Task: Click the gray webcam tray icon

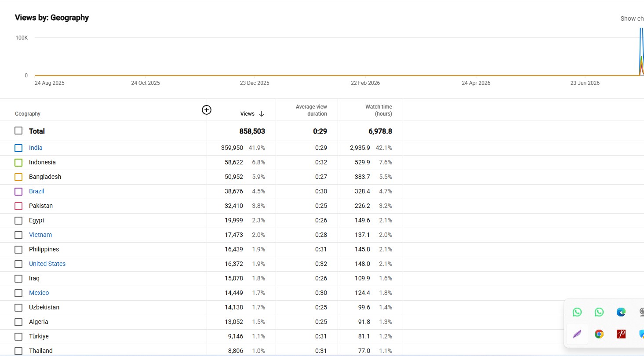Action: [641, 312]
